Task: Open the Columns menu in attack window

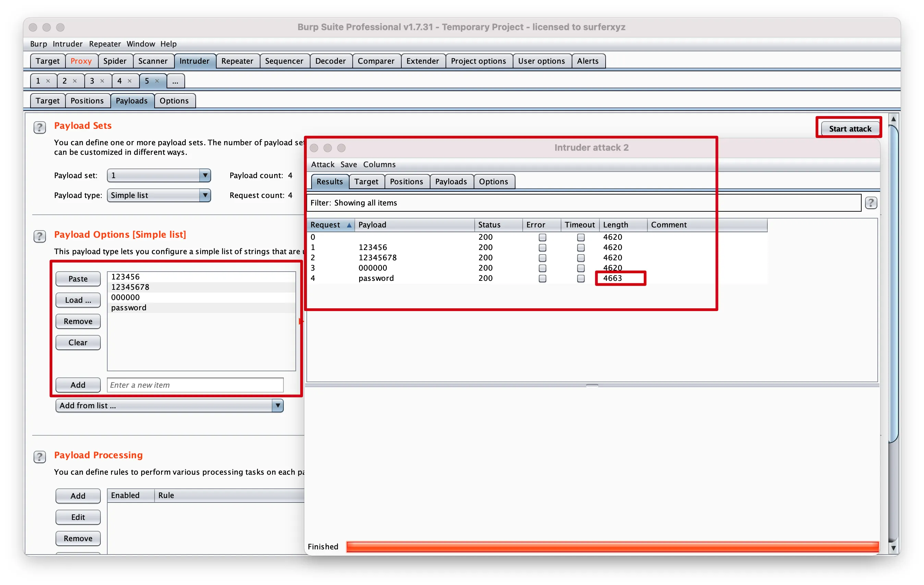Action: pos(379,164)
